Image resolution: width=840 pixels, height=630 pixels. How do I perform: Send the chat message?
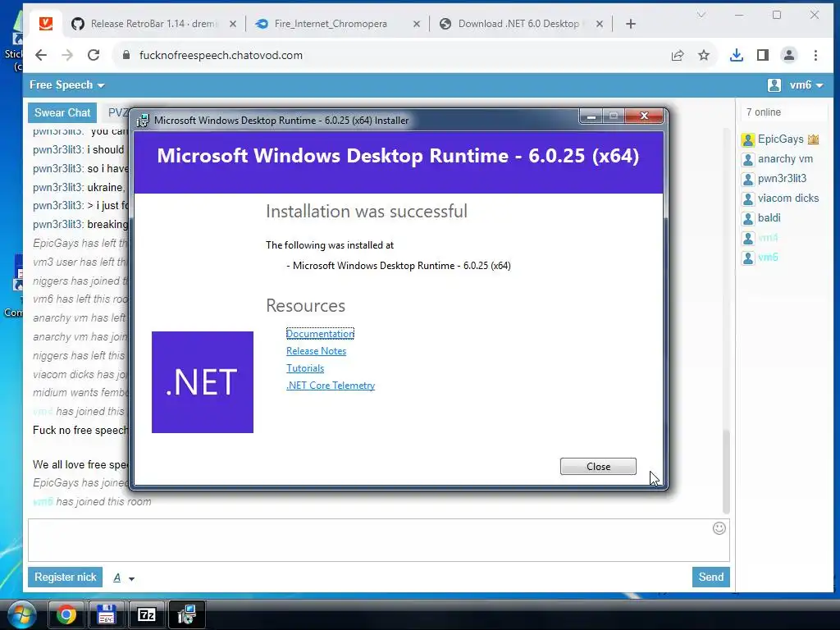710,577
